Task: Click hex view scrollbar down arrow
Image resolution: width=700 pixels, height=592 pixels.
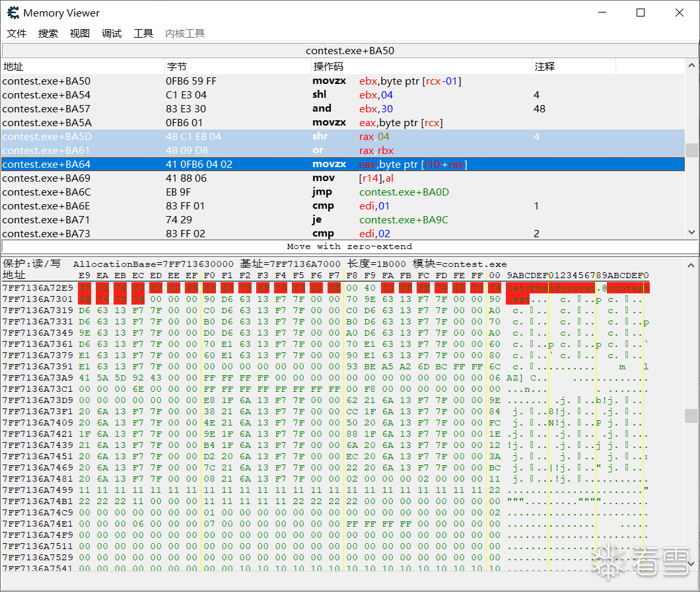Action: click(x=691, y=564)
